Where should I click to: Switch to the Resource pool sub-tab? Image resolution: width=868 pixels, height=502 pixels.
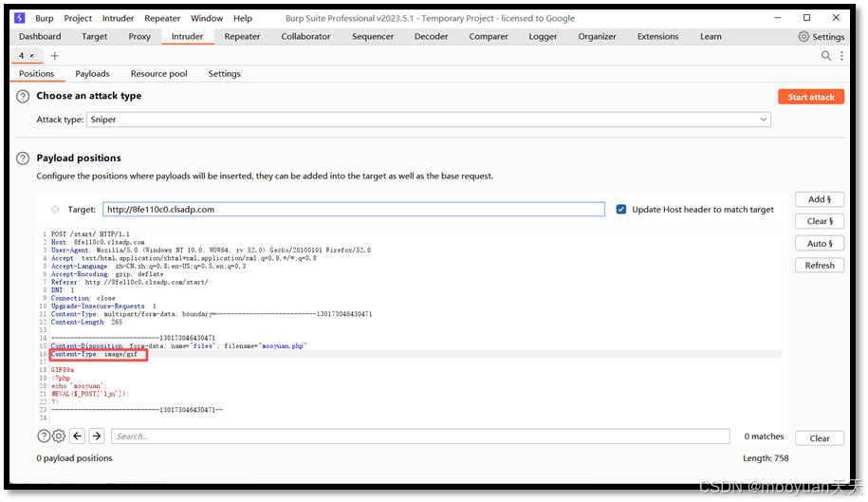point(158,74)
